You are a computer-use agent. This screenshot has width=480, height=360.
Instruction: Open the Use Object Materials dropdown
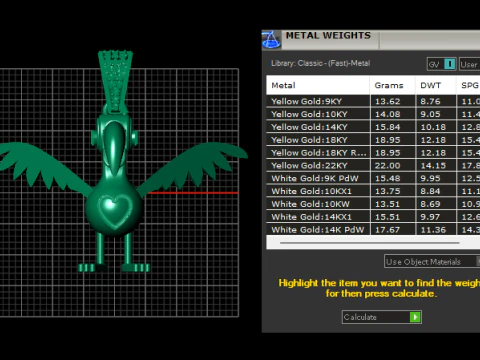432,262
